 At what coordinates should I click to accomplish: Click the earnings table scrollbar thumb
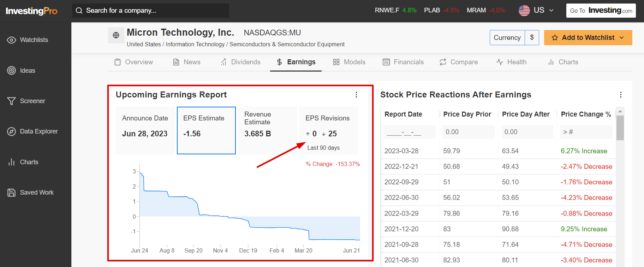click(620, 127)
